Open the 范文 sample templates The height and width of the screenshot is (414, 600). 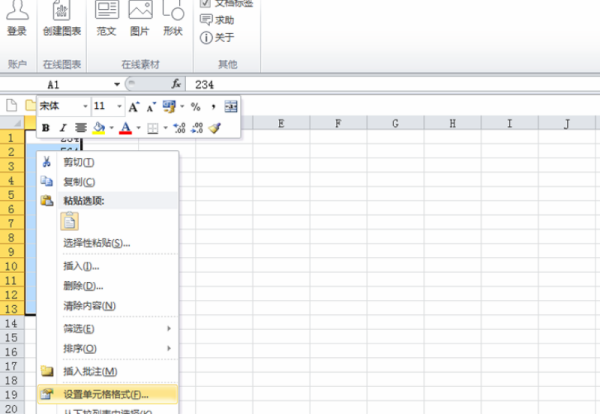coord(107,17)
